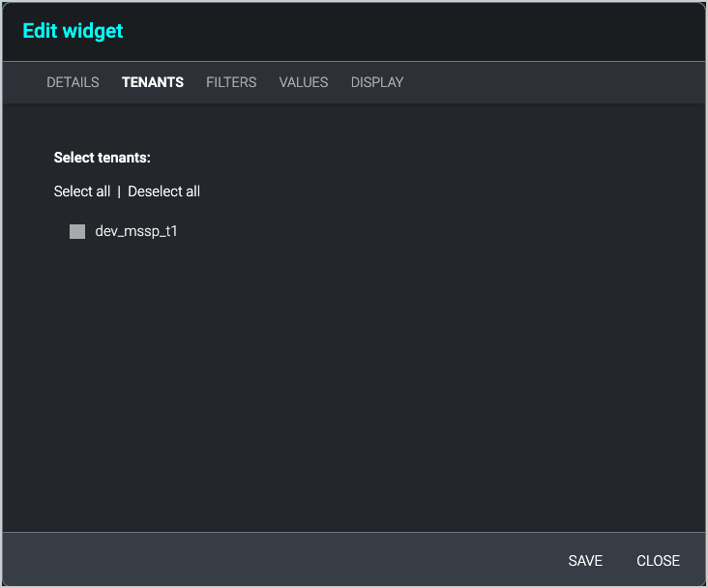Click the Select tenants: heading
708x588 pixels.
pyautogui.click(x=103, y=157)
